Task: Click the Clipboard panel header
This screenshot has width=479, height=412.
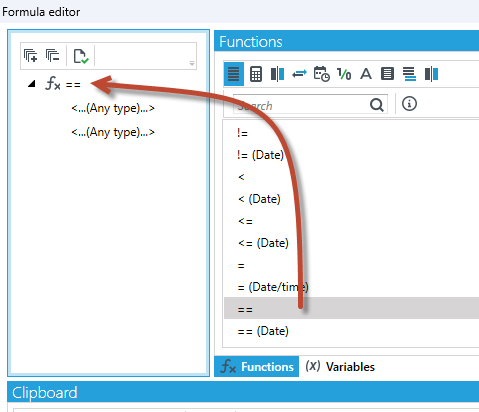Action: click(243, 392)
